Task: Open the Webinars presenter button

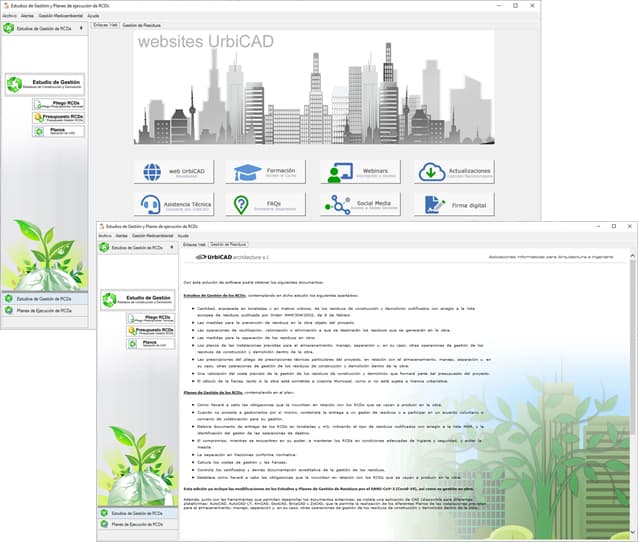Action: pos(360,172)
